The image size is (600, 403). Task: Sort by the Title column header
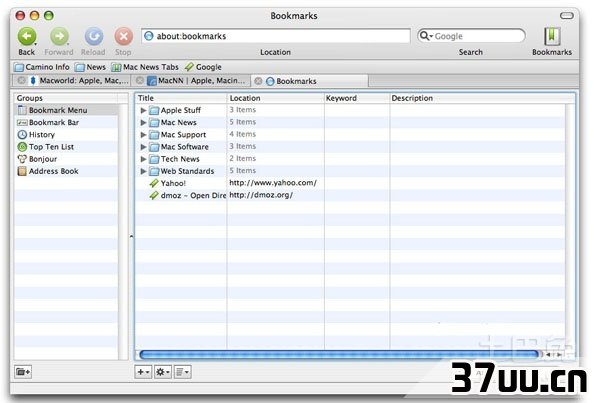click(x=181, y=98)
